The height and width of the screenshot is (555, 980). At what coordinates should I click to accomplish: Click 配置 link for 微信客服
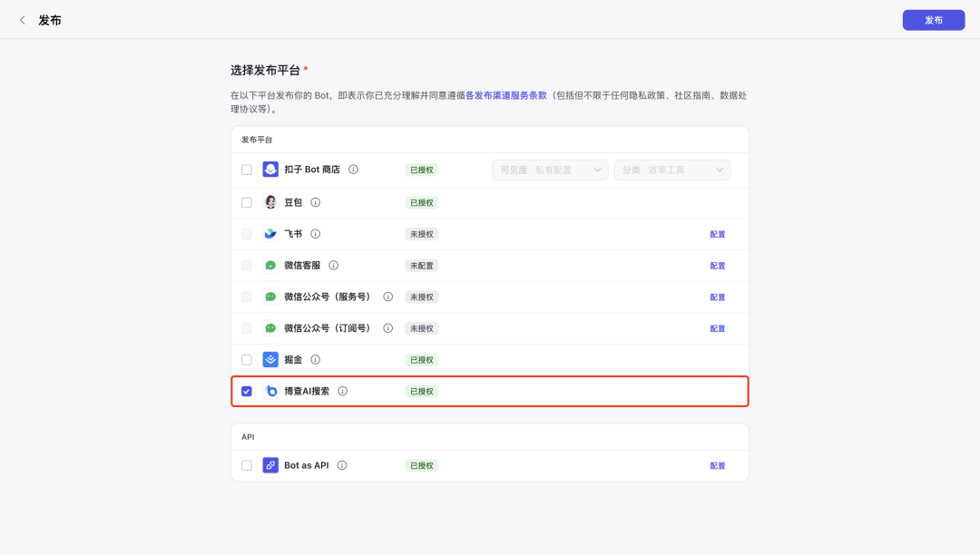coord(718,266)
